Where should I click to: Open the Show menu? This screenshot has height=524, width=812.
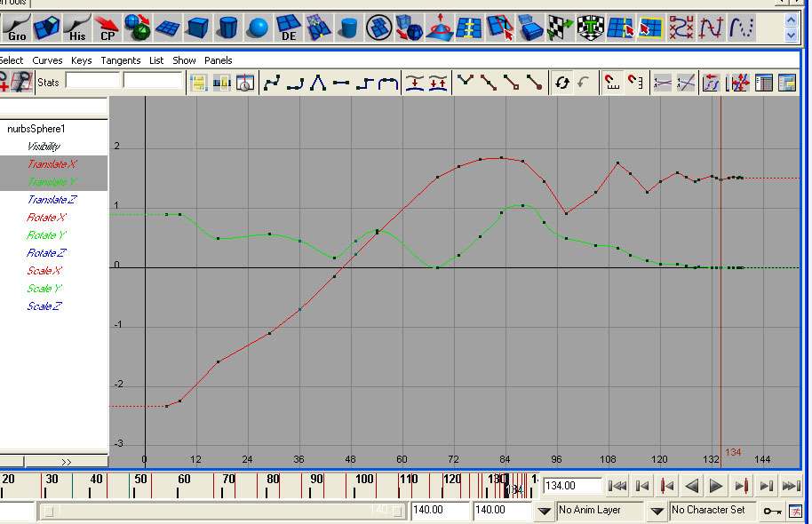pos(184,60)
